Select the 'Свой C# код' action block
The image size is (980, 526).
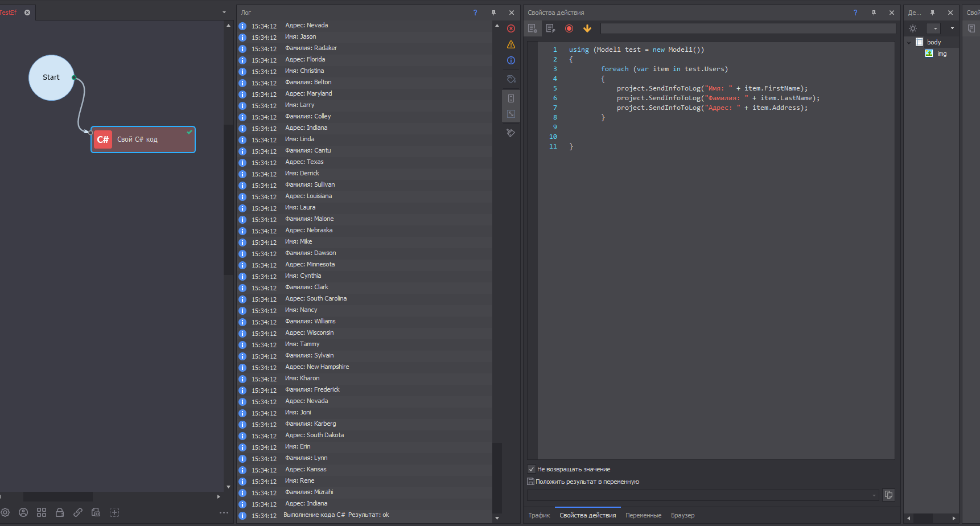pos(143,139)
